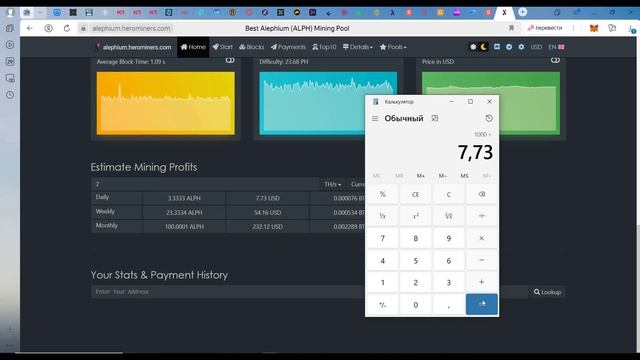Change language via EN flag
The image size is (640, 360).
pyautogui.click(x=556, y=47)
